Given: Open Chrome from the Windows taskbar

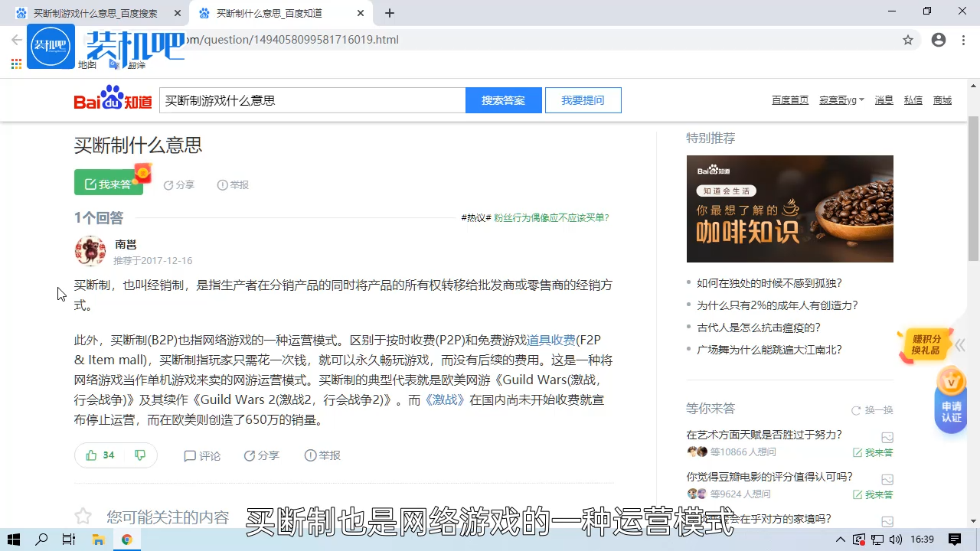Looking at the screenshot, I should pyautogui.click(x=127, y=540).
